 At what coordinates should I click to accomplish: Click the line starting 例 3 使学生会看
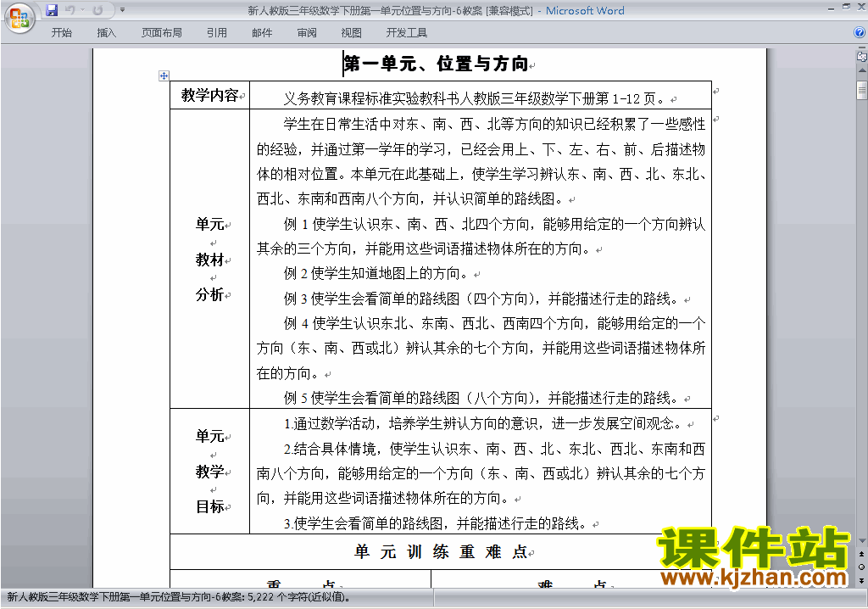pos(481,299)
